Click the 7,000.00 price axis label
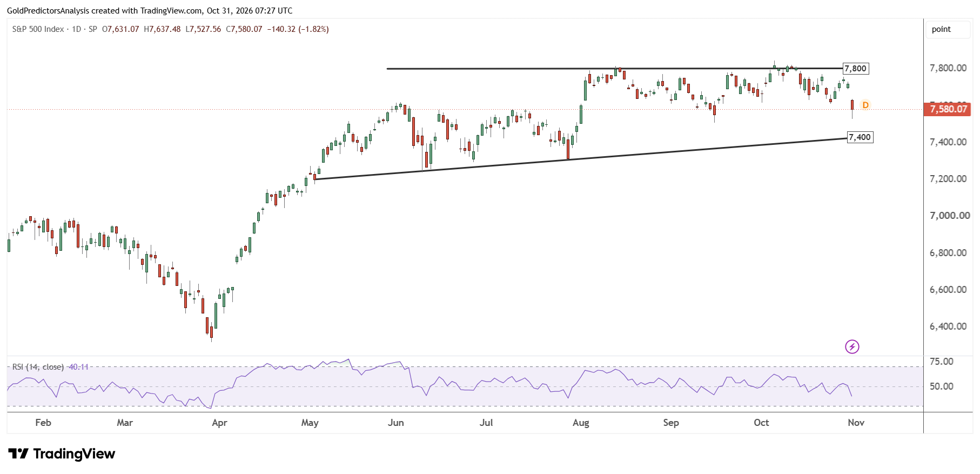 pos(950,216)
